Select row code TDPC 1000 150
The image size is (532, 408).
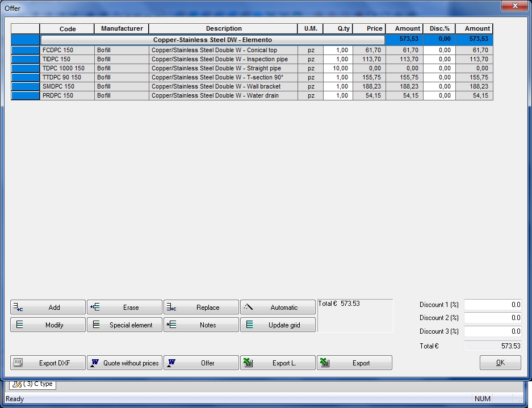click(x=67, y=69)
